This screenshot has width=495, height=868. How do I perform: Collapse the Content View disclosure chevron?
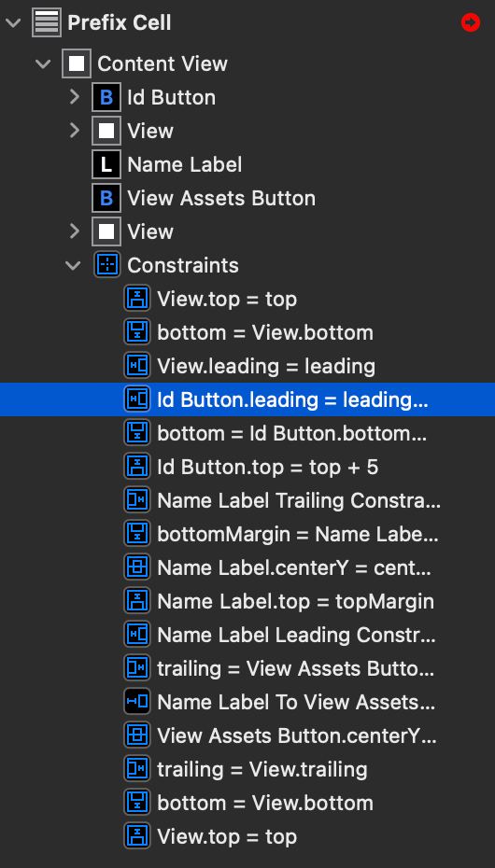43,64
